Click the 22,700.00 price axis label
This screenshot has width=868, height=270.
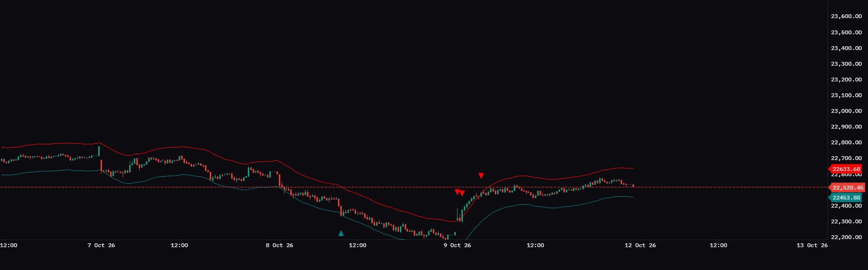(846, 158)
